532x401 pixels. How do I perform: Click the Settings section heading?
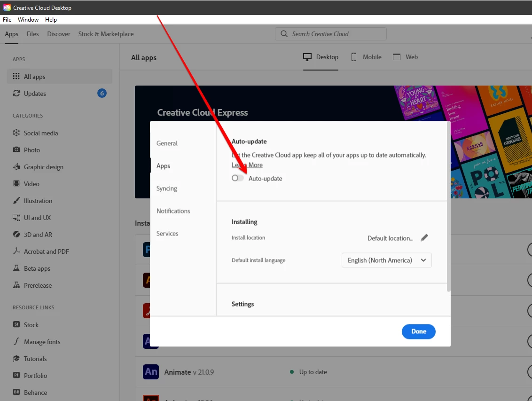tap(243, 304)
